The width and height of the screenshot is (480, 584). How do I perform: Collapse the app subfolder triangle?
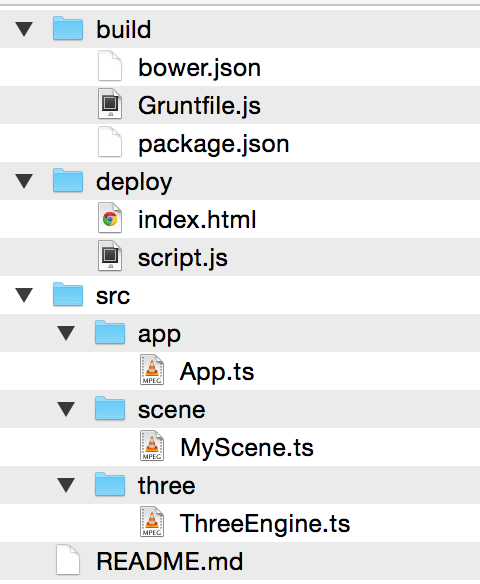point(67,333)
